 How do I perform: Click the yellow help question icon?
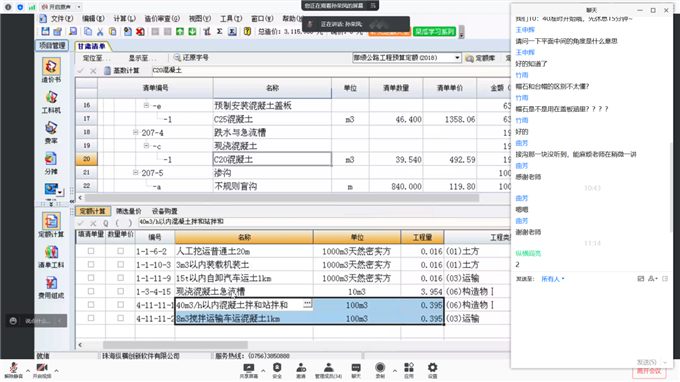pyautogui.click(x=247, y=32)
